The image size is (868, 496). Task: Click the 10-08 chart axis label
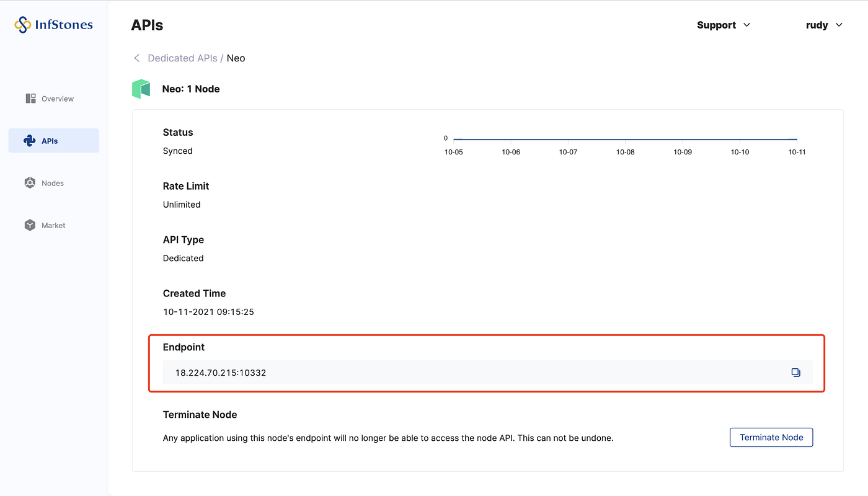coord(625,152)
